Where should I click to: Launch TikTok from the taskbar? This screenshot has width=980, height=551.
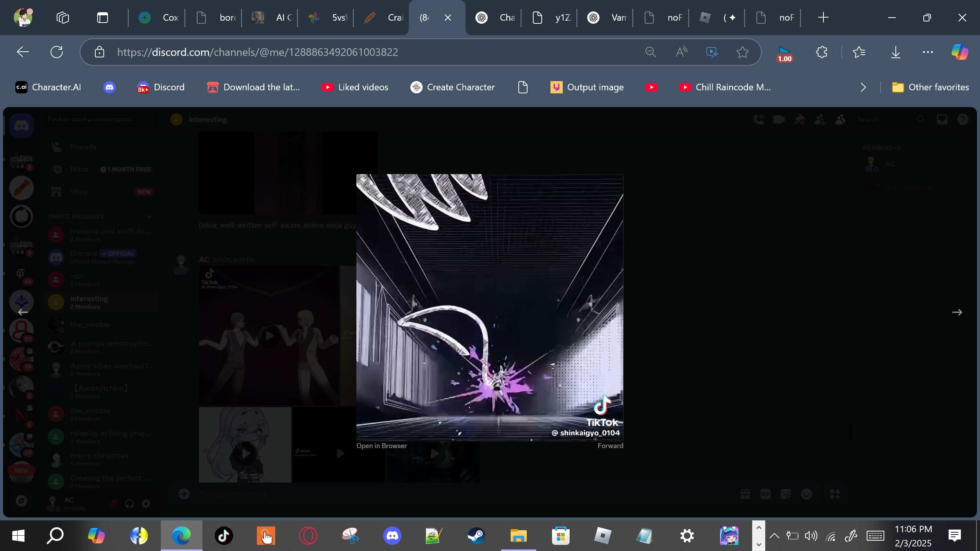[224, 536]
